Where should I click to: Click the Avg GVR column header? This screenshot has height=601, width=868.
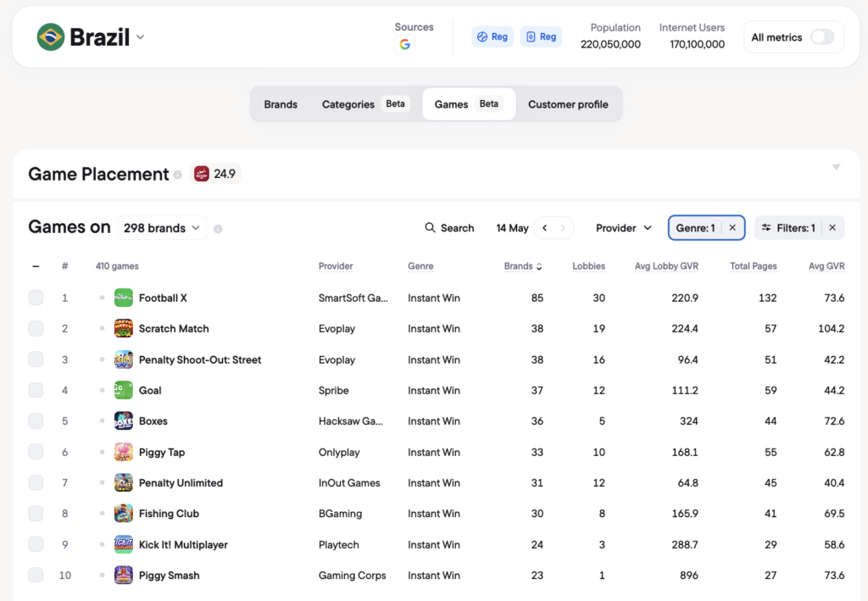coord(826,266)
